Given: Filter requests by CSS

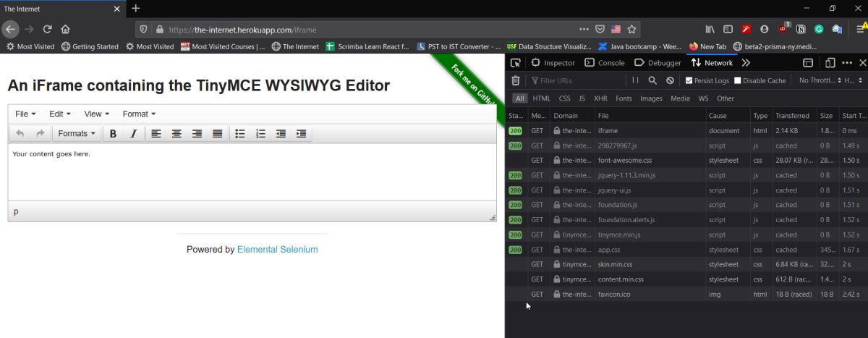Looking at the screenshot, I should point(564,98).
